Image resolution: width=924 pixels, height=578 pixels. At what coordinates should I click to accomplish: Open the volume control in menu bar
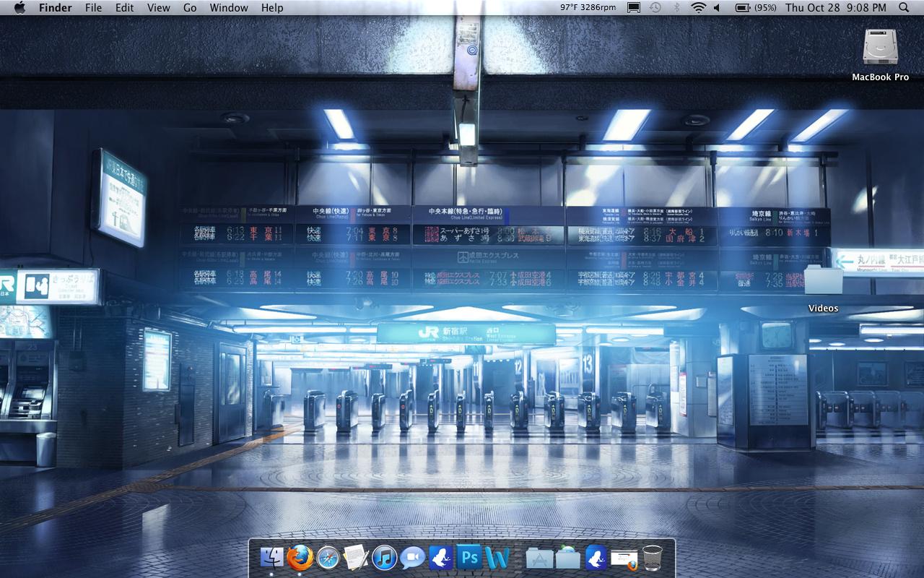717,7
